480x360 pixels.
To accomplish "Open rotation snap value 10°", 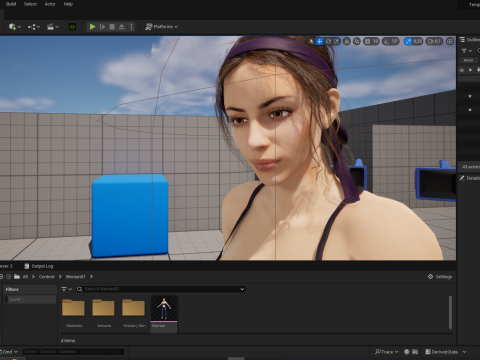I will [x=395, y=41].
